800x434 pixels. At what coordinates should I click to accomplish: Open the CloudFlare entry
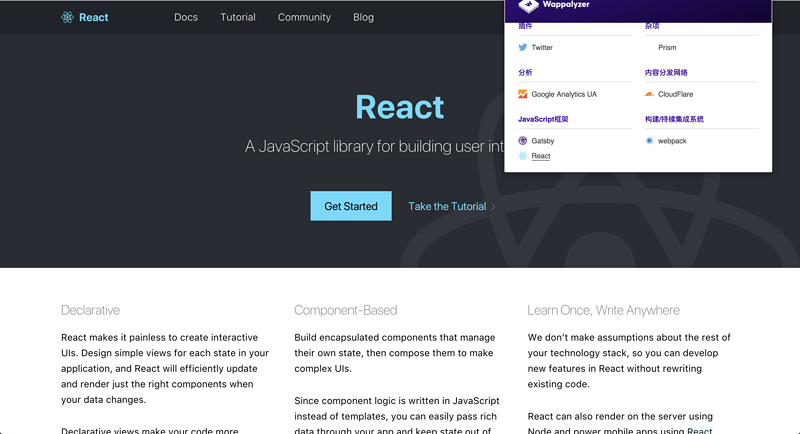(676, 94)
